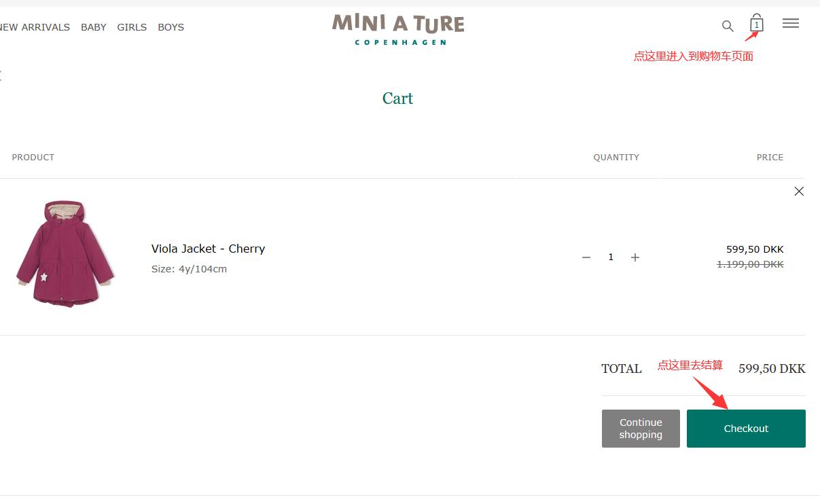Click the Size: 4y/104cm text
Viewport: 820px width, 504px height.
[x=189, y=269]
